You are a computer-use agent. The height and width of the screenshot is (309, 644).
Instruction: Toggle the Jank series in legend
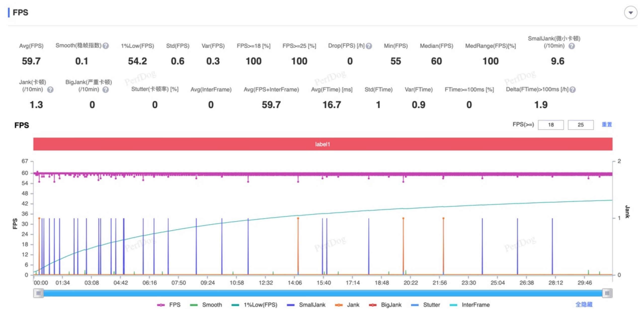(x=347, y=305)
